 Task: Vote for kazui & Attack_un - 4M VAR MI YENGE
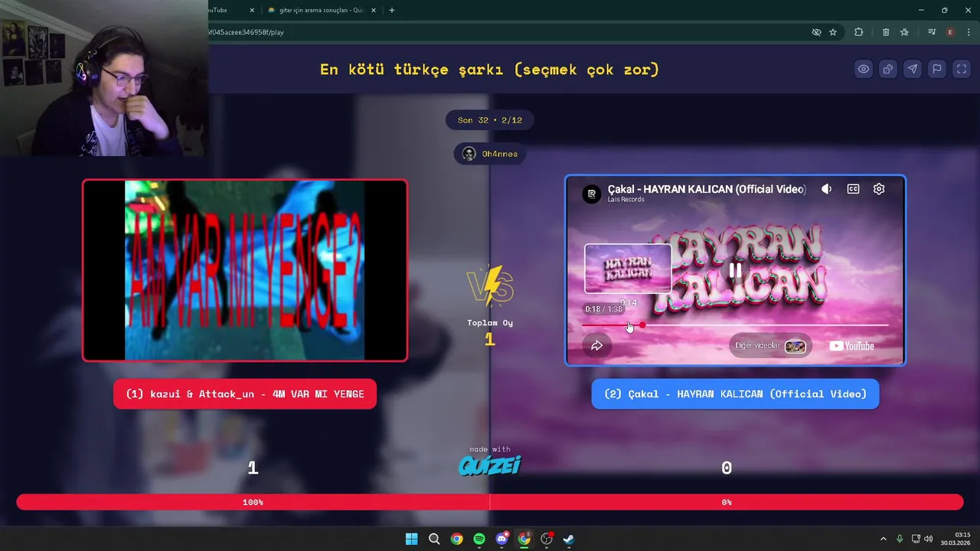[245, 394]
